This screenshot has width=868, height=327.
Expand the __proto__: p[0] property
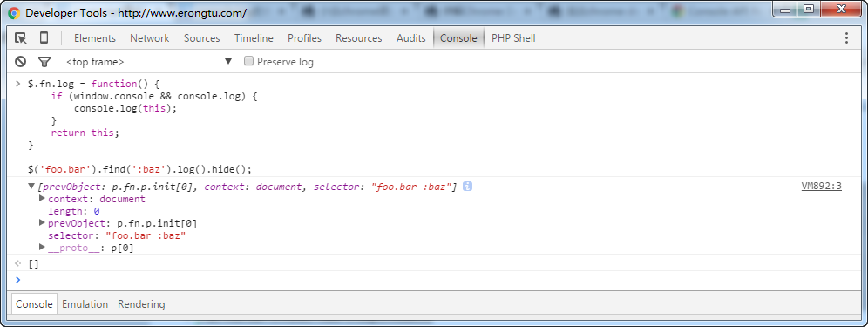pos(42,247)
